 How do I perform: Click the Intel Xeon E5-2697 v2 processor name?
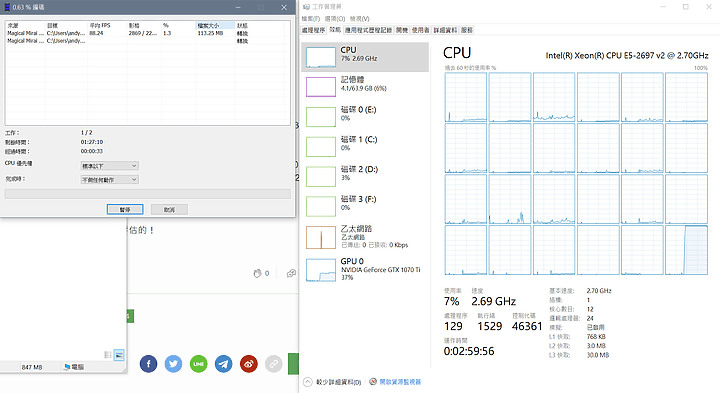pyautogui.click(x=627, y=56)
